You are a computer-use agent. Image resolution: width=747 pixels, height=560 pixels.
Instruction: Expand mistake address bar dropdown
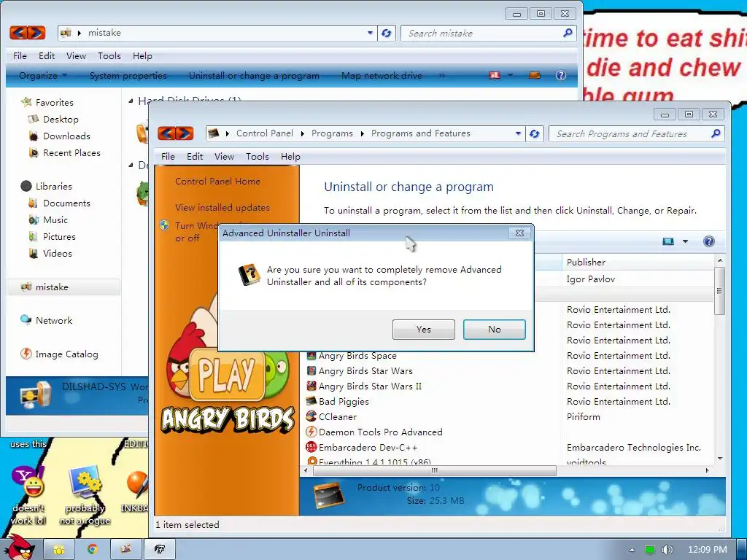click(x=370, y=34)
